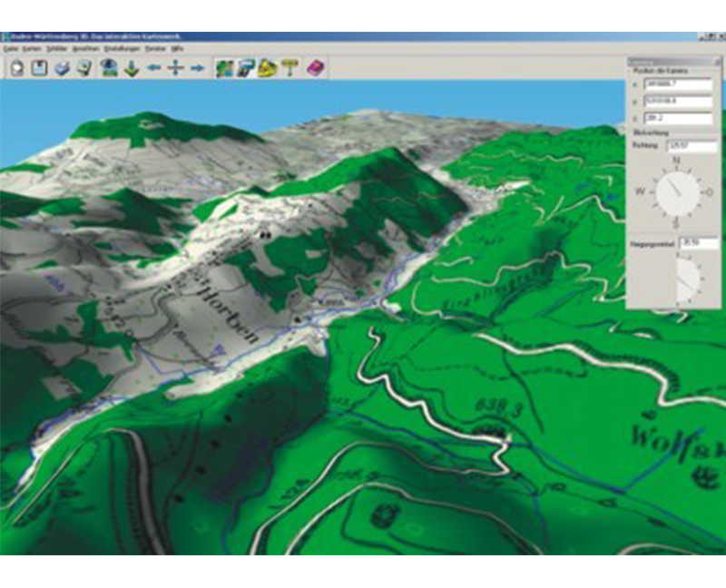
Task: Click the map with pencil icon
Action: coord(246,68)
